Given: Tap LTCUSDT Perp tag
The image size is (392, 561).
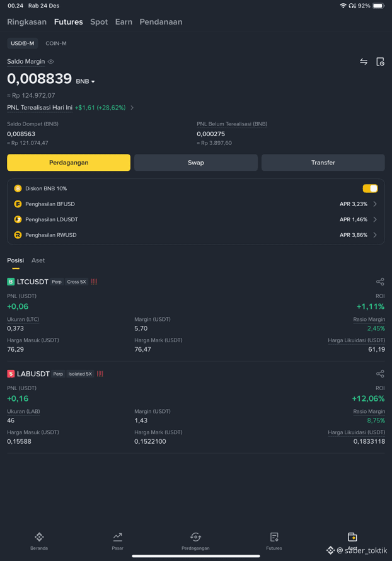Looking at the screenshot, I should (57, 282).
